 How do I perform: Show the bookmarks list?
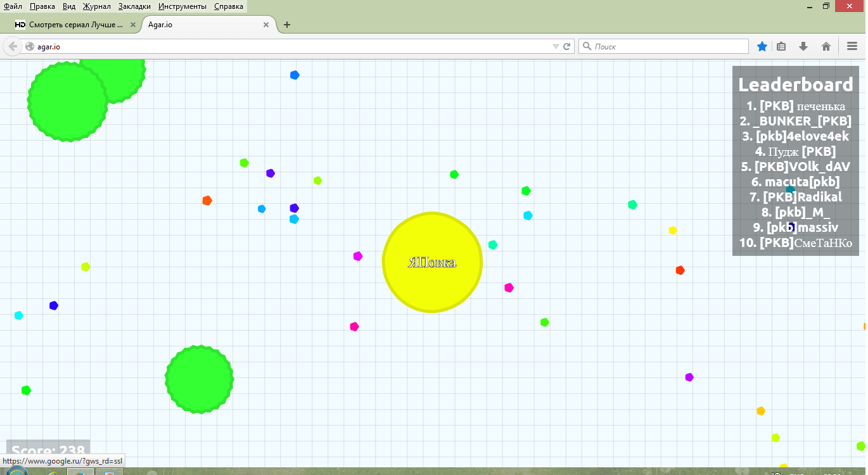click(x=781, y=46)
